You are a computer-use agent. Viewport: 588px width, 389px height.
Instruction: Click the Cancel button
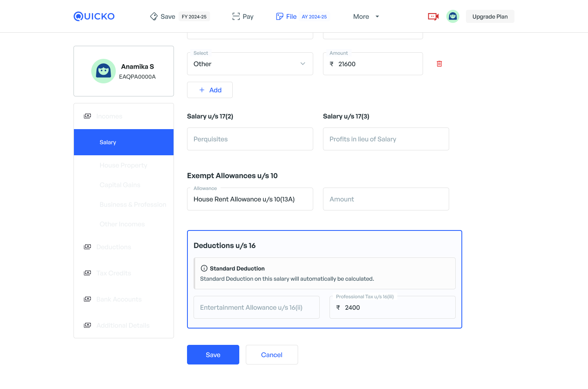tap(272, 355)
